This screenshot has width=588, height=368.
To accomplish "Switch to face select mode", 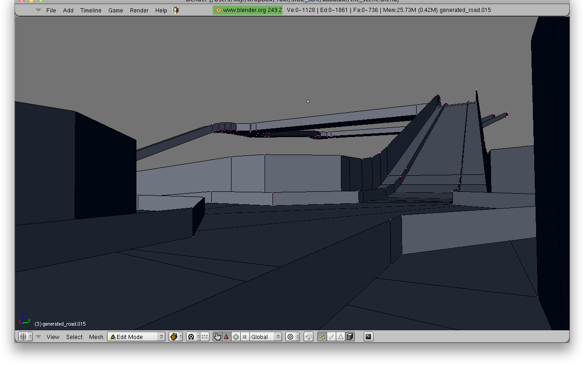I will (x=340, y=337).
